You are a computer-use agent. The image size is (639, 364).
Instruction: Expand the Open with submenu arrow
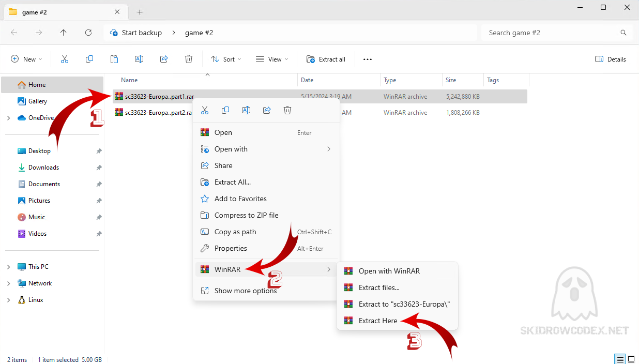pyautogui.click(x=329, y=149)
